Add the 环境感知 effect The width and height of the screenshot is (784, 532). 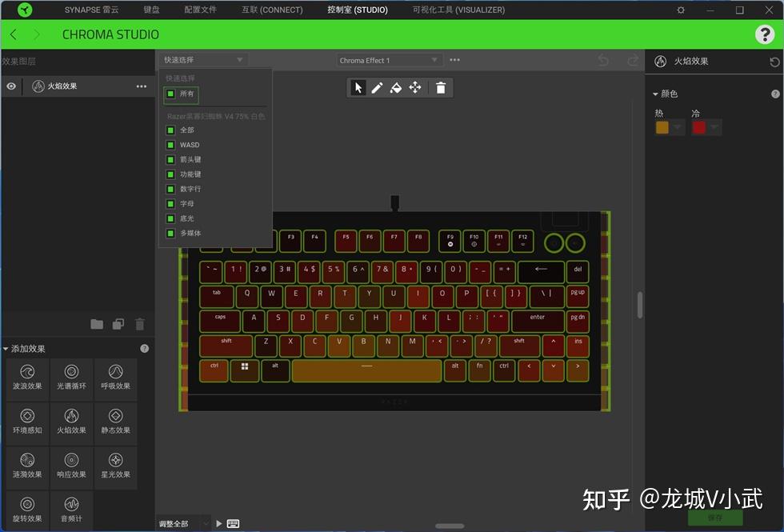[x=27, y=422]
